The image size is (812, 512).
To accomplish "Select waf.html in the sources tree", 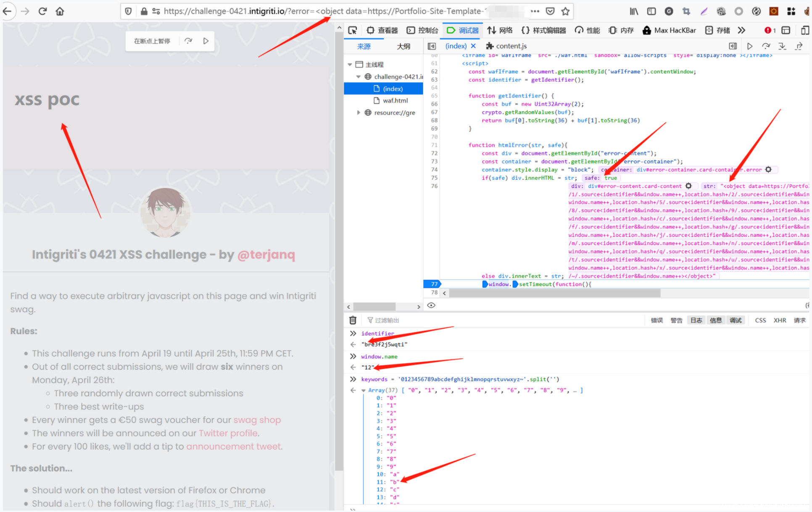I will (x=395, y=100).
